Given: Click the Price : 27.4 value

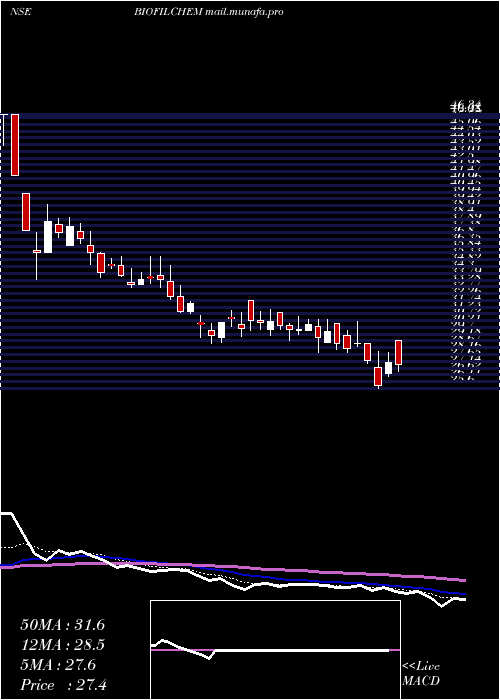Looking at the screenshot, I should (63, 685).
